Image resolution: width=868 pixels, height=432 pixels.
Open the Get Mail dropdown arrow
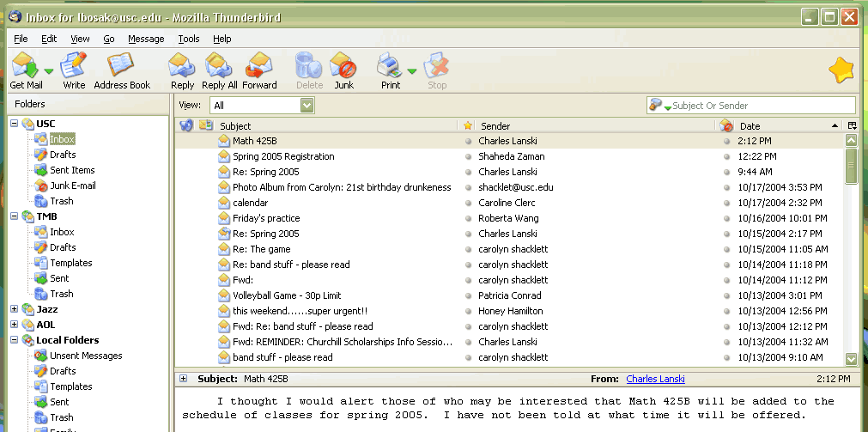coord(49,71)
